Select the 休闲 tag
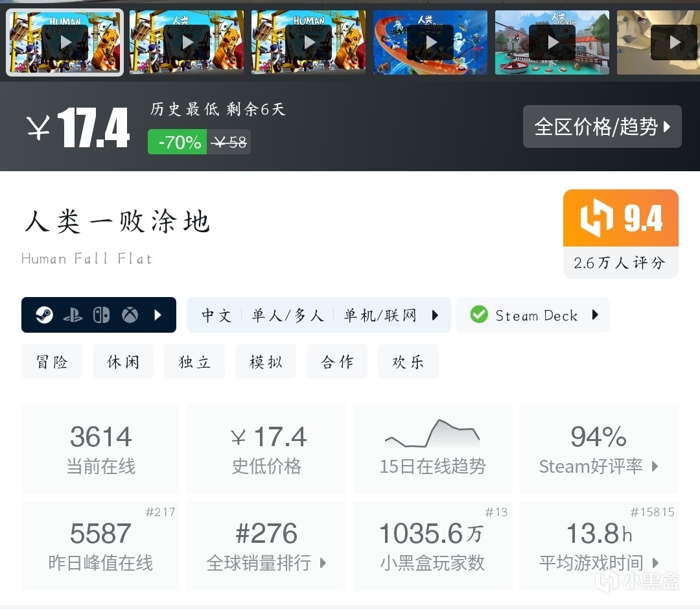The height and width of the screenshot is (609, 700). (123, 361)
